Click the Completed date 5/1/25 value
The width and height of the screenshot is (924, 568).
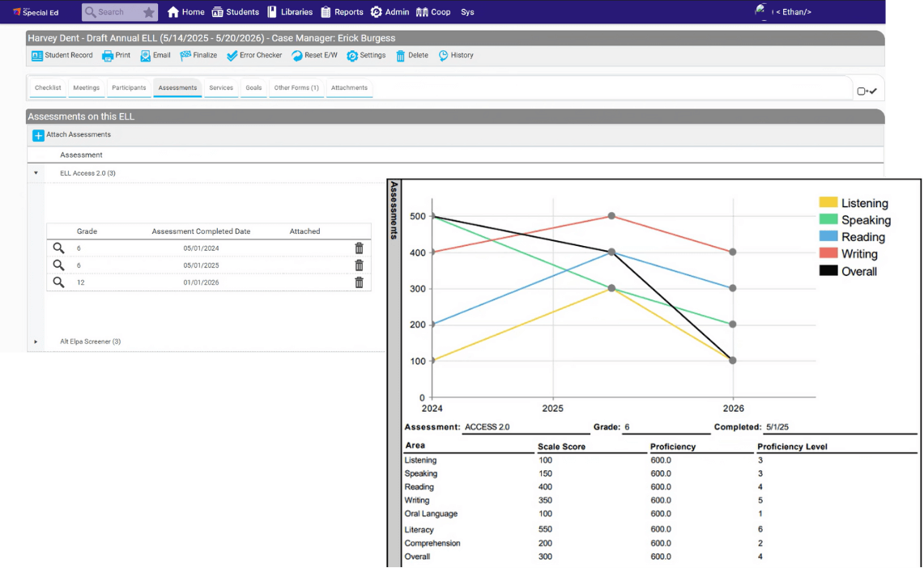point(777,426)
